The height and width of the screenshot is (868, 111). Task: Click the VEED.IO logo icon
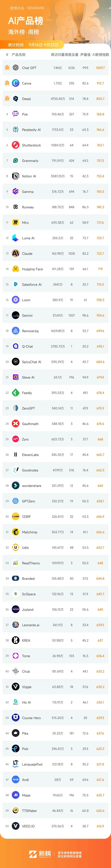(15, 826)
